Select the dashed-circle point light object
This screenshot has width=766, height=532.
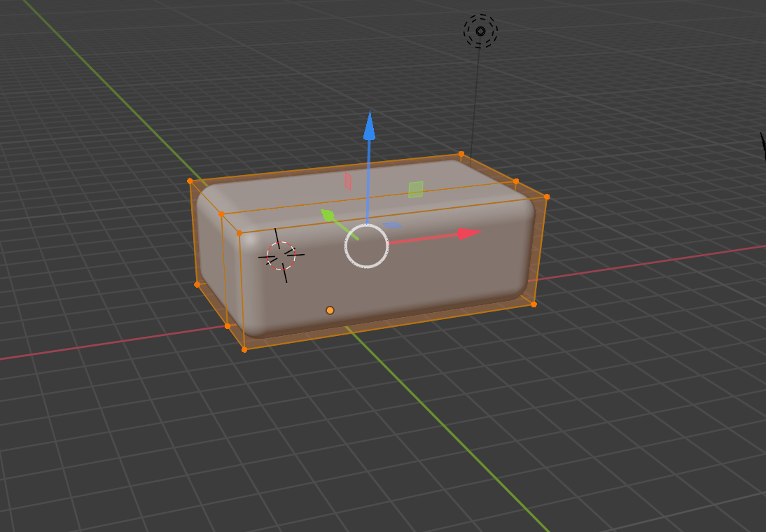(x=481, y=31)
